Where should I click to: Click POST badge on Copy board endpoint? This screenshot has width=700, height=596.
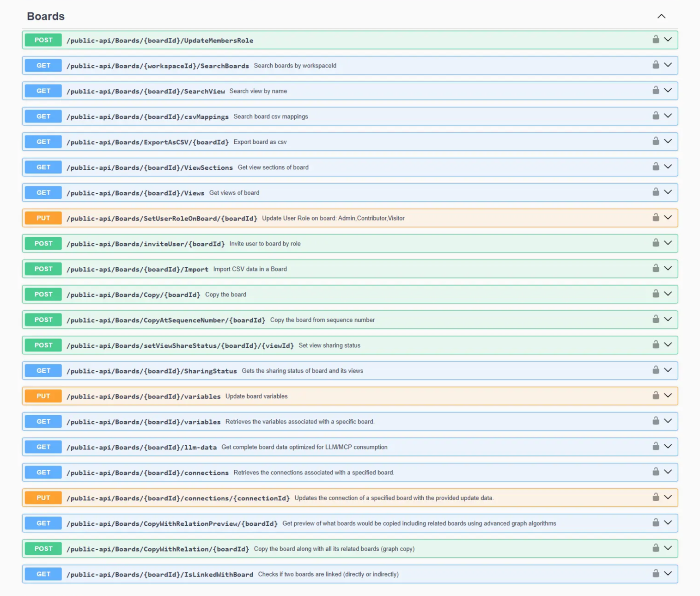[43, 295]
